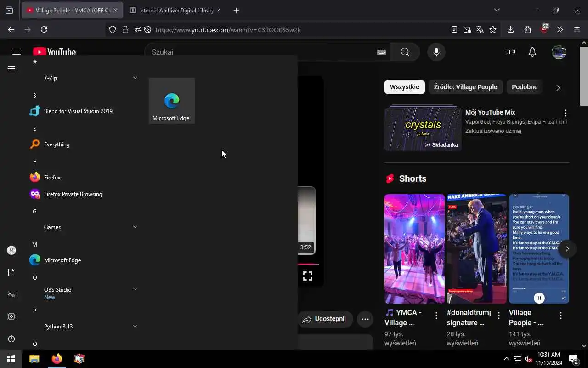This screenshot has width=588, height=368.
Task: Open the notification center on taskbar
Action: pos(574,359)
